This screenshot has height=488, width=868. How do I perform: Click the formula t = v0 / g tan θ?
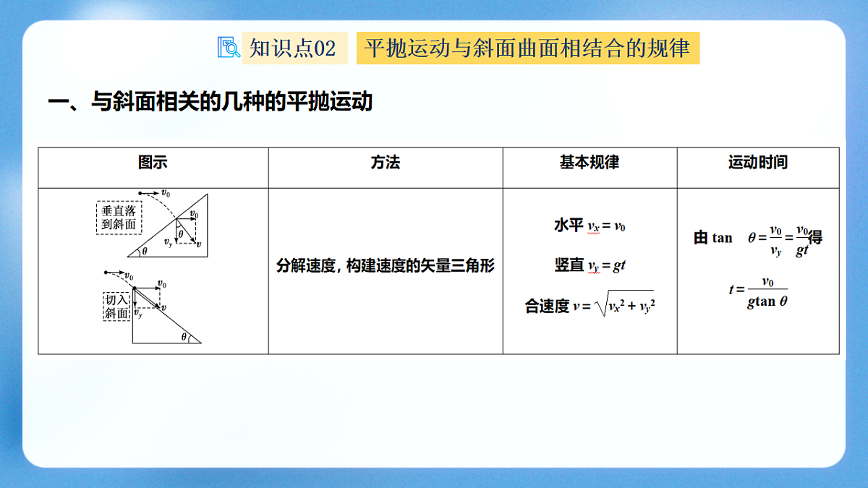coord(758,292)
